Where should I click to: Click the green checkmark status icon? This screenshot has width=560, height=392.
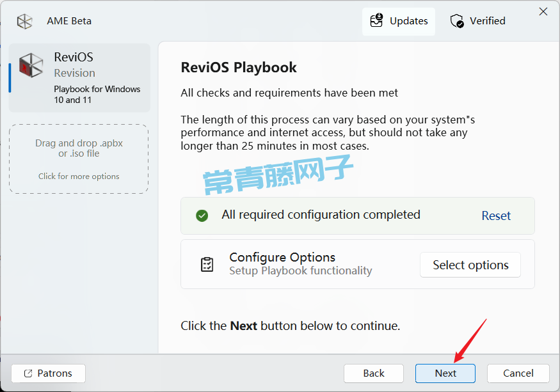(x=202, y=216)
